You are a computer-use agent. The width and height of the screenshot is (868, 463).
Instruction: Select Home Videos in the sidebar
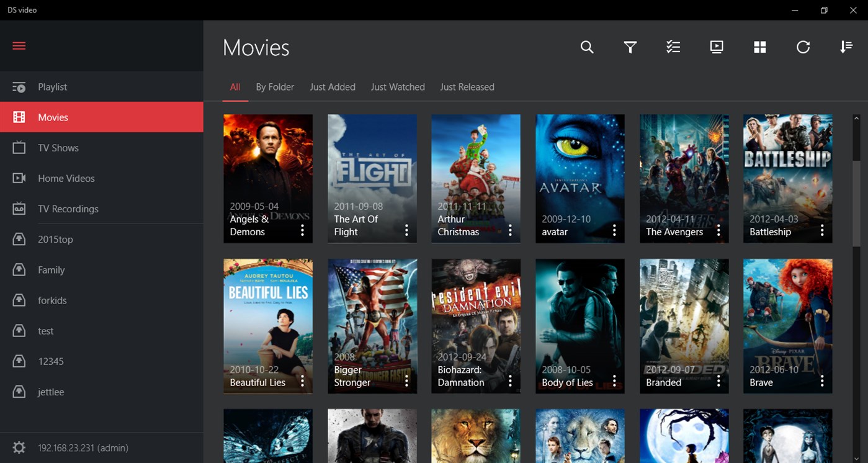coord(68,178)
